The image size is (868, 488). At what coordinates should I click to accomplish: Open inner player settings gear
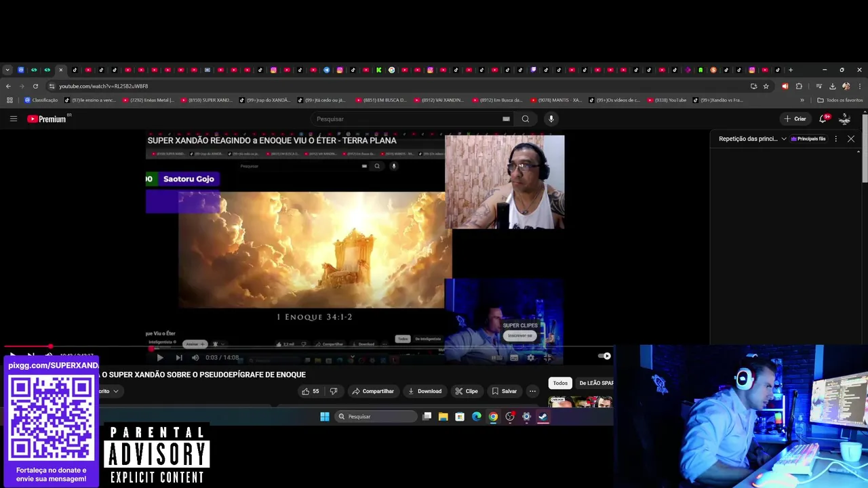(531, 357)
